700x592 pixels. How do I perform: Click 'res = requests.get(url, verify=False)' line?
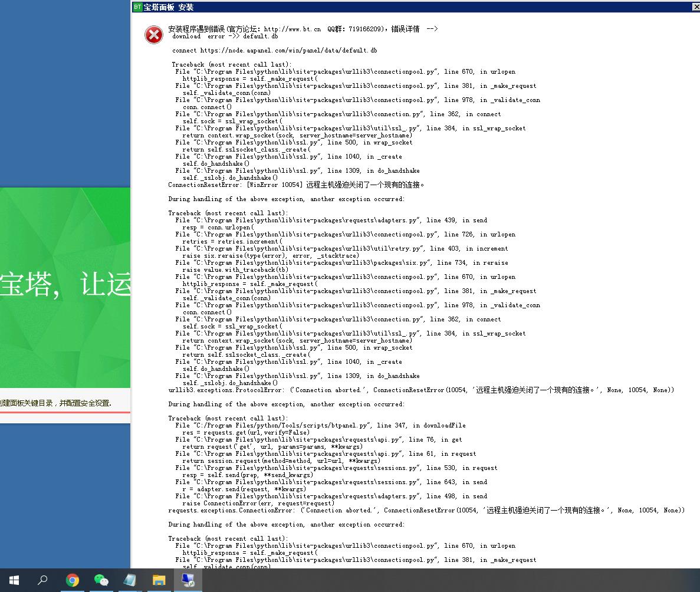pos(246,433)
